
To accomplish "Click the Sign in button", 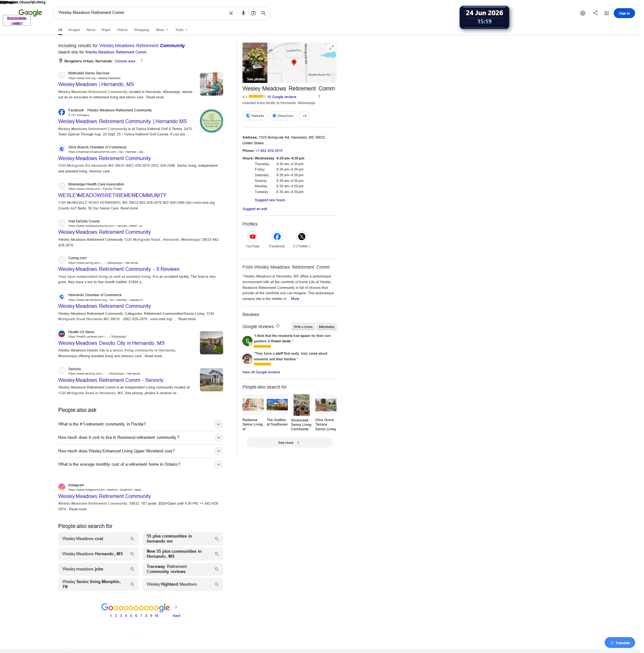I will click(624, 13).
